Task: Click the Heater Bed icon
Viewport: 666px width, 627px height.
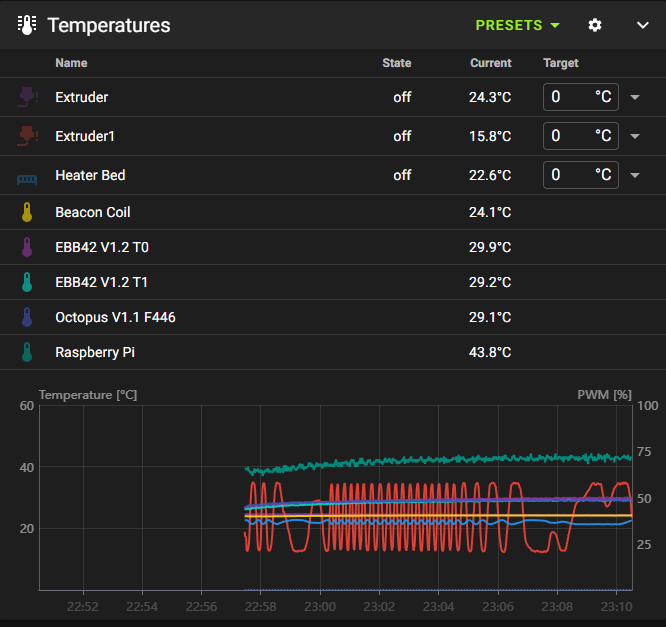Action: [27, 179]
